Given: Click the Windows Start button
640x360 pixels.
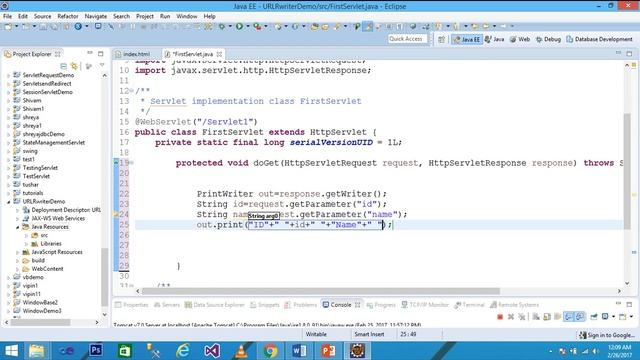Looking at the screenshot, I should 11,351.
